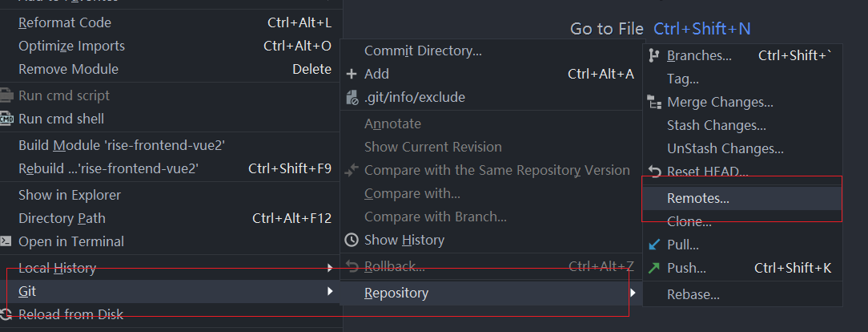Viewport: 868px width, 332px height.
Task: Choose Stash Changes... in Repository menu
Action: 742,125
